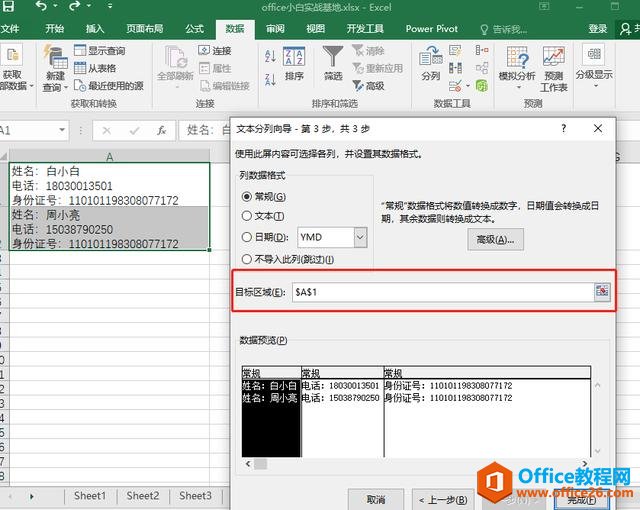Redo the last action
Viewport: 640px width, 510px height.
(75, 6)
